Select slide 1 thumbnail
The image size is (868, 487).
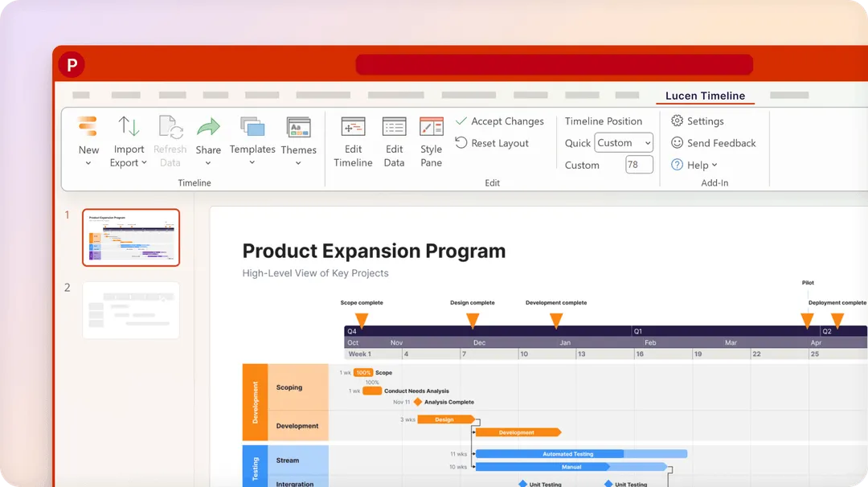click(x=131, y=237)
